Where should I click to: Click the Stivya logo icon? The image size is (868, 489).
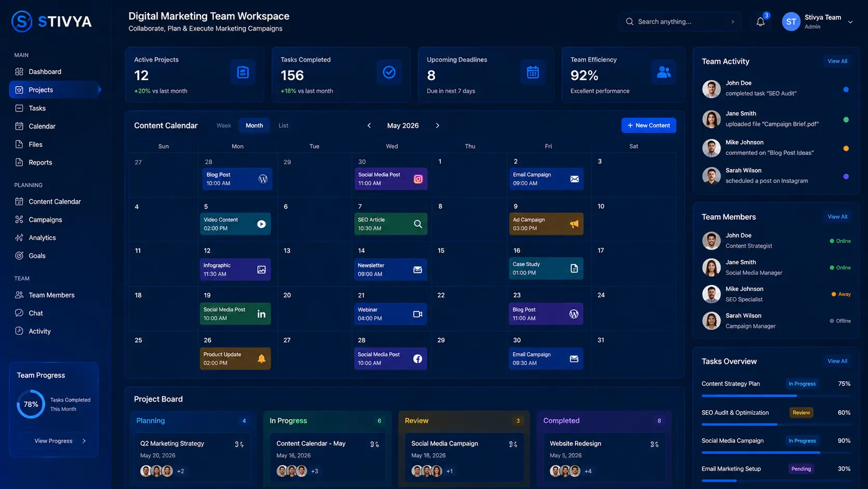click(22, 21)
